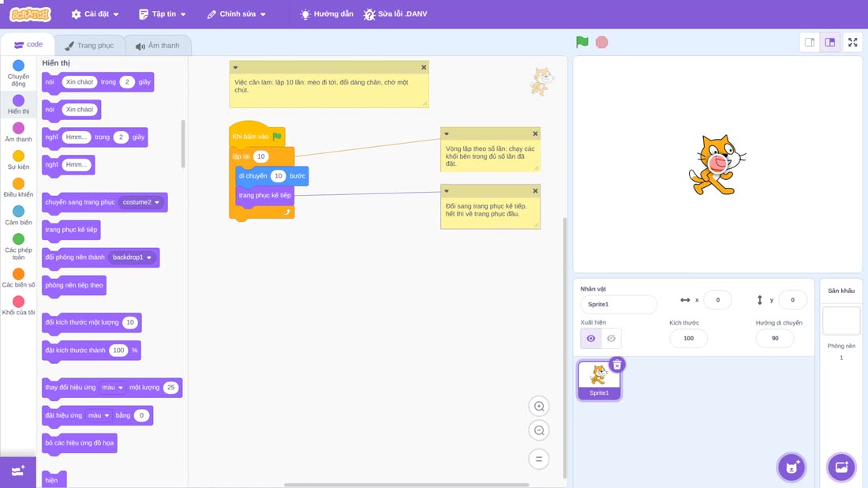
Task: Open the costume2 dropdown in the costume block
Action: coord(141,202)
